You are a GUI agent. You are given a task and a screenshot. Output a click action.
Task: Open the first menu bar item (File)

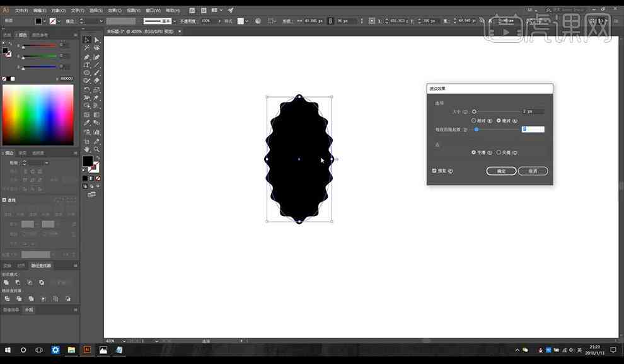pyautogui.click(x=21, y=10)
